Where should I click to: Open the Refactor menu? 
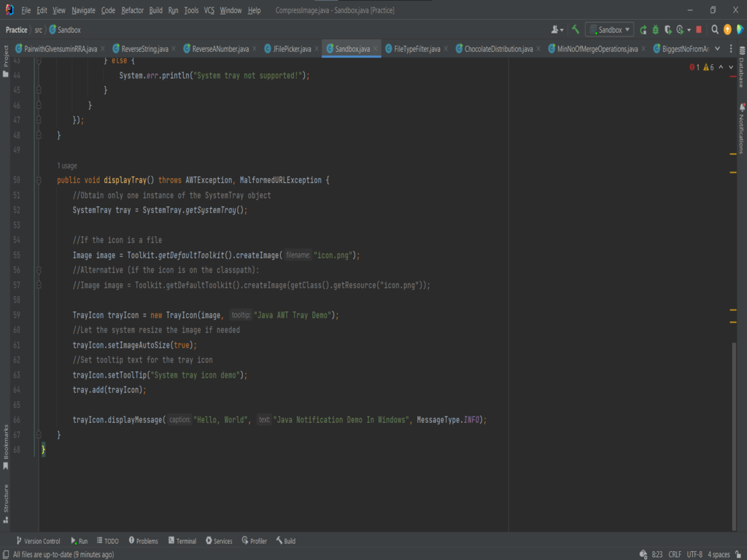click(x=133, y=10)
